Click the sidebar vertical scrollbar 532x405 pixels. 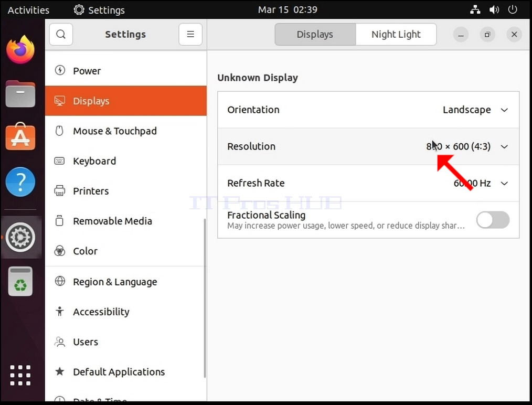[x=205, y=298]
